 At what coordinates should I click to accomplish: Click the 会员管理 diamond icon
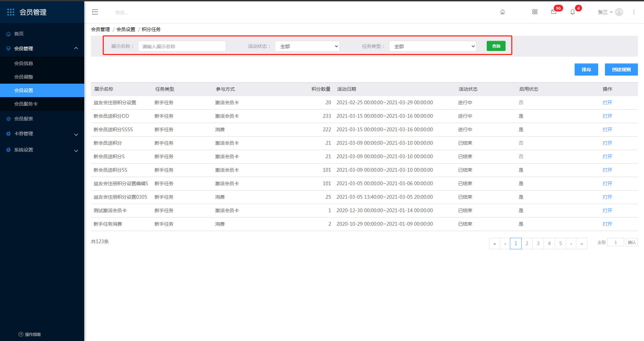click(x=8, y=49)
